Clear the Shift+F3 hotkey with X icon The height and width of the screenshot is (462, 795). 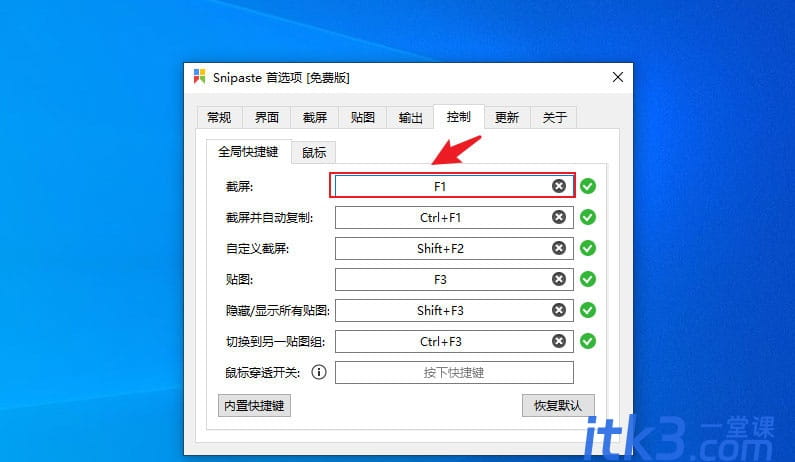click(559, 310)
